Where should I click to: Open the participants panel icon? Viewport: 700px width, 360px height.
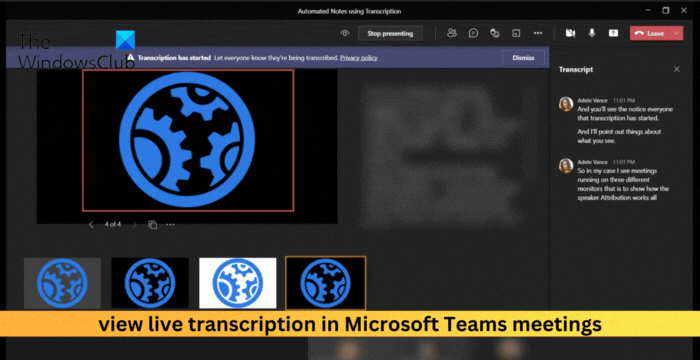(452, 33)
